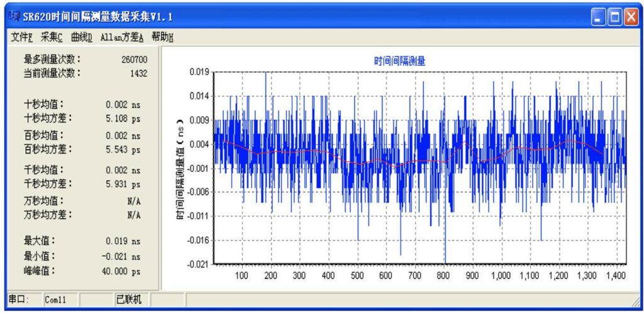Open the 采集C menu
Screen dimensions: 644x313
click(52, 38)
